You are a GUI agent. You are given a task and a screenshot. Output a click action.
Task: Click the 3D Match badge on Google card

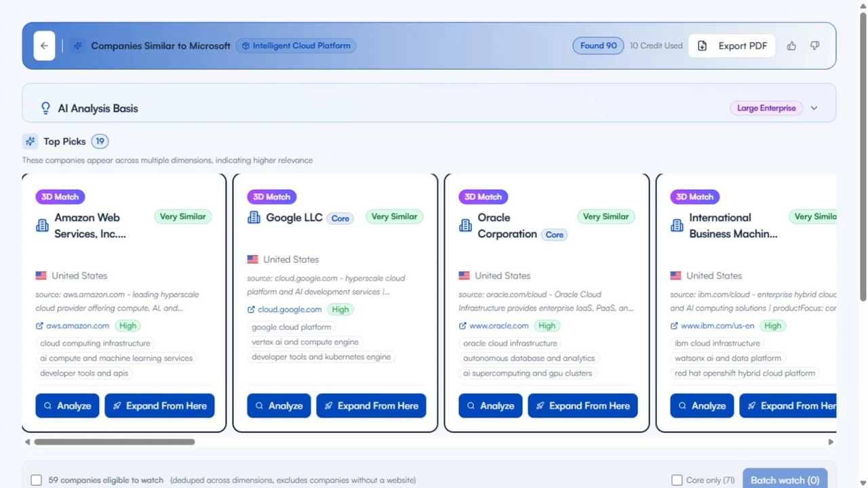272,197
